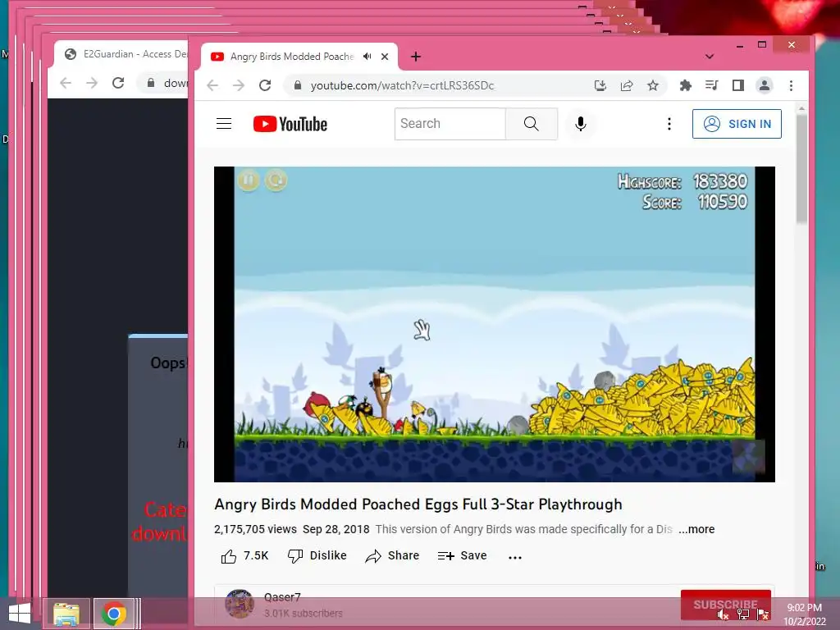The image size is (840, 630).
Task: Start voice search with the microphone icon
Action: tap(580, 124)
